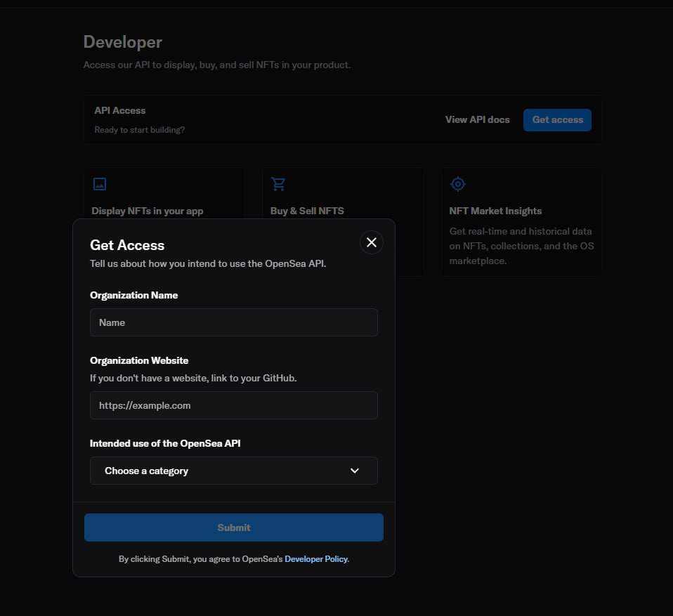673x616 pixels.
Task: Click the blue Get access button
Action: (557, 119)
